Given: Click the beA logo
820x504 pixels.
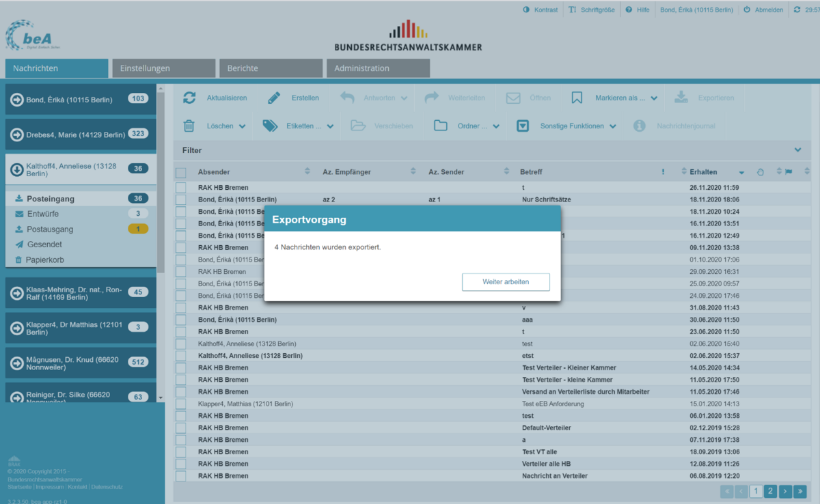Looking at the screenshot, I should 33,36.
